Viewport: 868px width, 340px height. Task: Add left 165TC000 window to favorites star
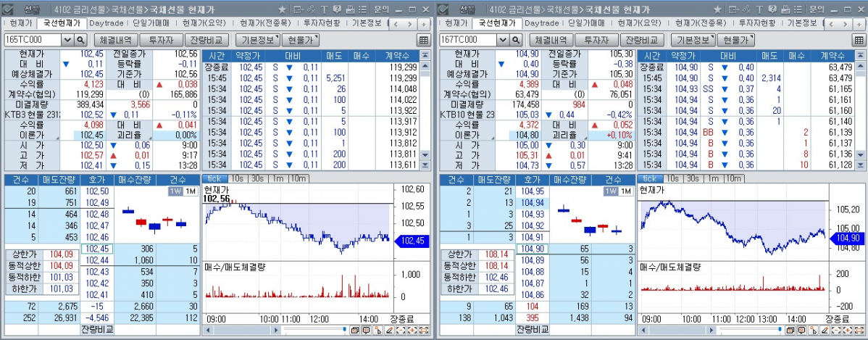click(x=283, y=9)
